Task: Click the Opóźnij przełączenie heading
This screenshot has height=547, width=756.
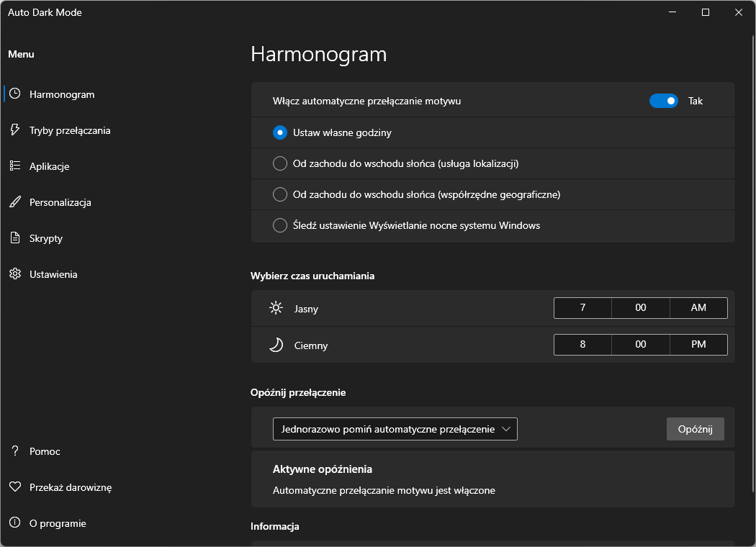Action: point(298,392)
